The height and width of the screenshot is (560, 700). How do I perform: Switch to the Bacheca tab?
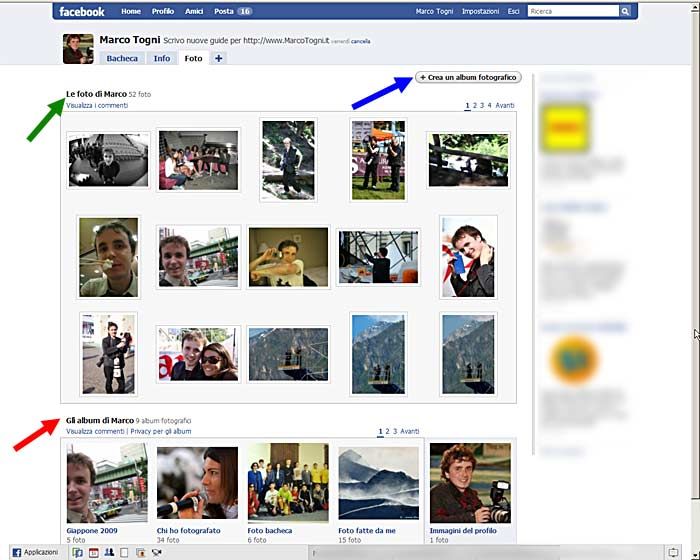click(x=122, y=59)
